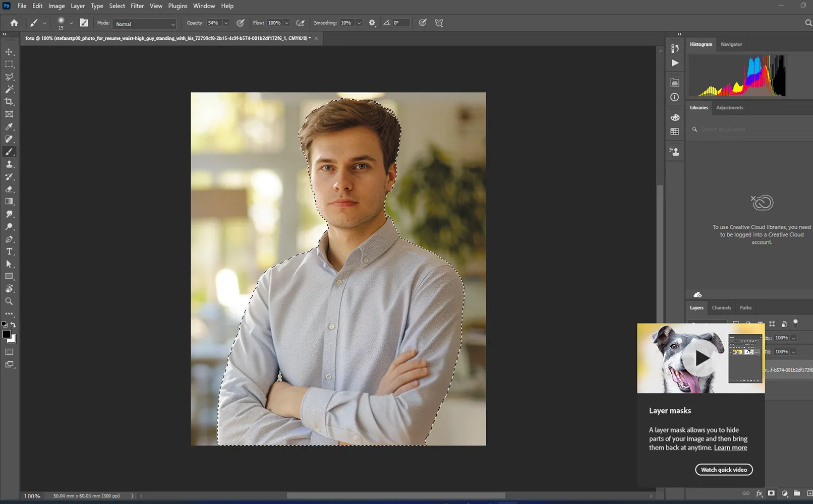The height and width of the screenshot is (504, 813).
Task: Reset default foreground and background colors
Action: (x=5, y=325)
